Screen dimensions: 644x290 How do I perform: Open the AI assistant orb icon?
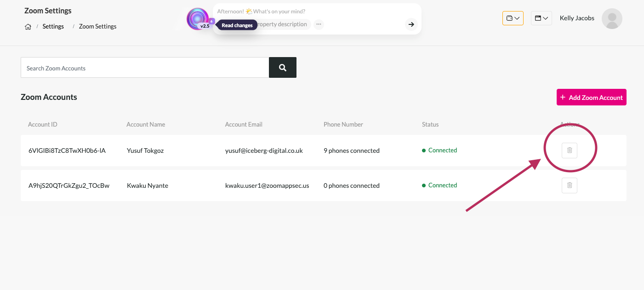point(198,19)
